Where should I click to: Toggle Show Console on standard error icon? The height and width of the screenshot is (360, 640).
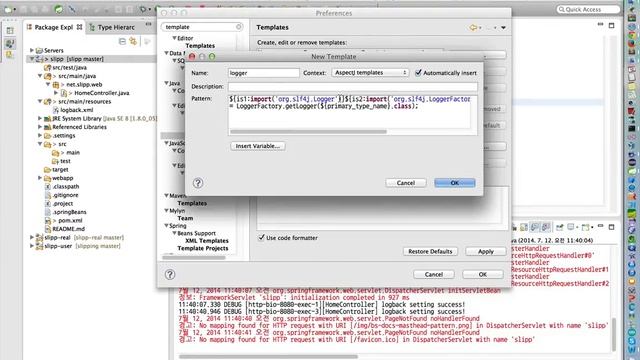[x=545, y=227]
